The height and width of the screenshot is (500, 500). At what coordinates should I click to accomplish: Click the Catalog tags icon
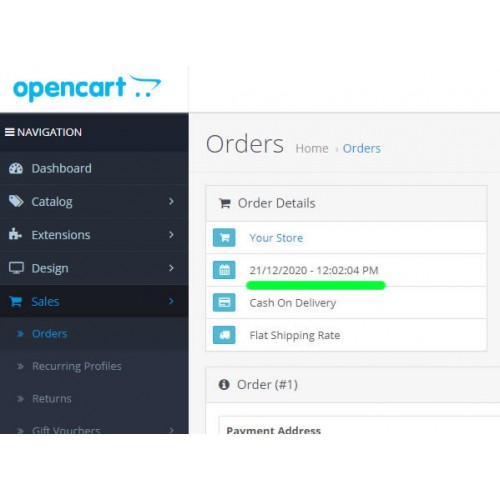point(16,201)
